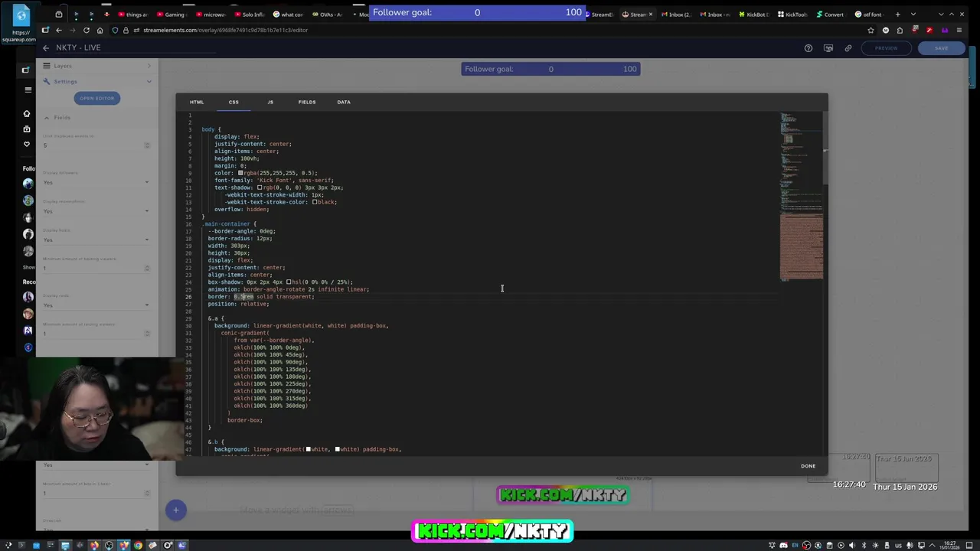The width and height of the screenshot is (980, 551).
Task: Open the Kick sidebar home icon
Action: pyautogui.click(x=27, y=113)
